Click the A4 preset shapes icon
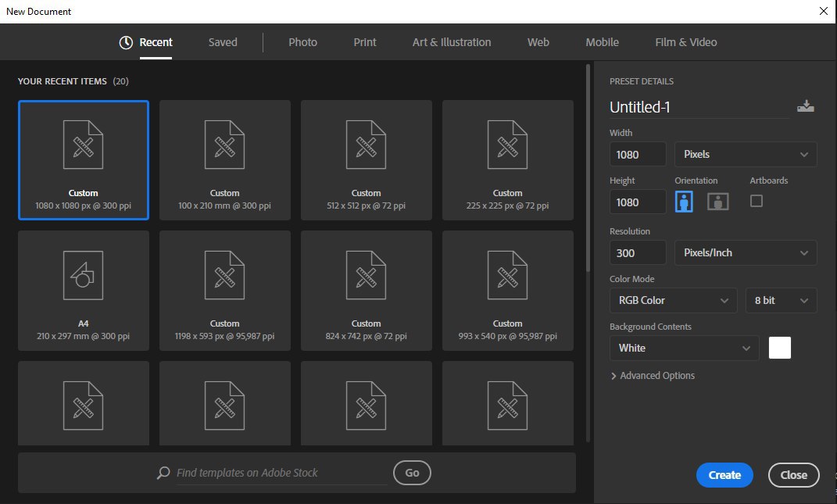837x504 pixels. pyautogui.click(x=84, y=275)
